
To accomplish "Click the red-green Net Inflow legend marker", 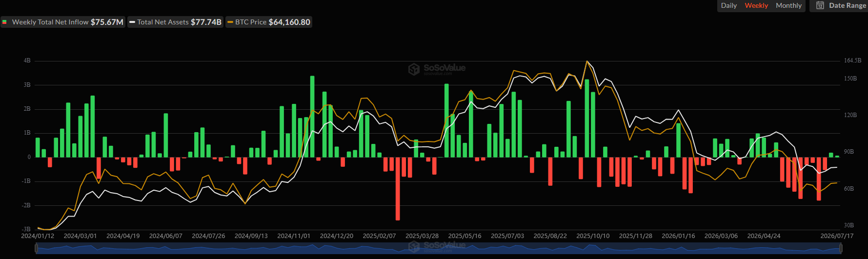I will 4,22.
